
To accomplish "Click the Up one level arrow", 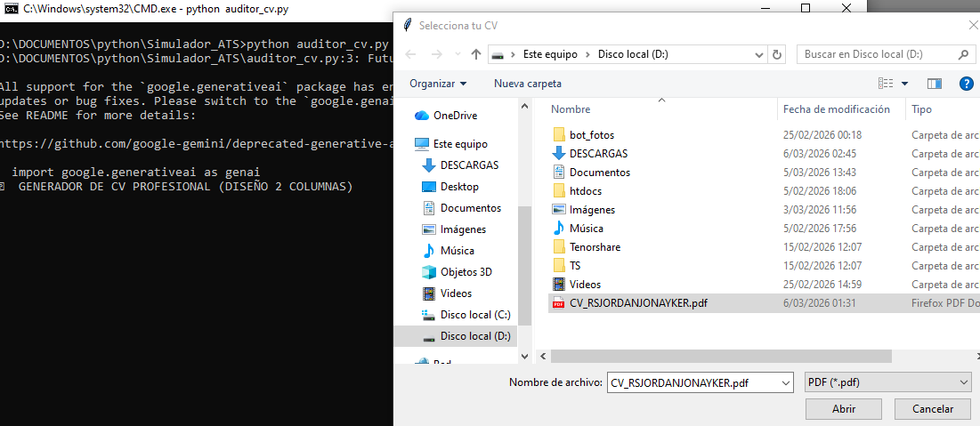I will point(476,54).
